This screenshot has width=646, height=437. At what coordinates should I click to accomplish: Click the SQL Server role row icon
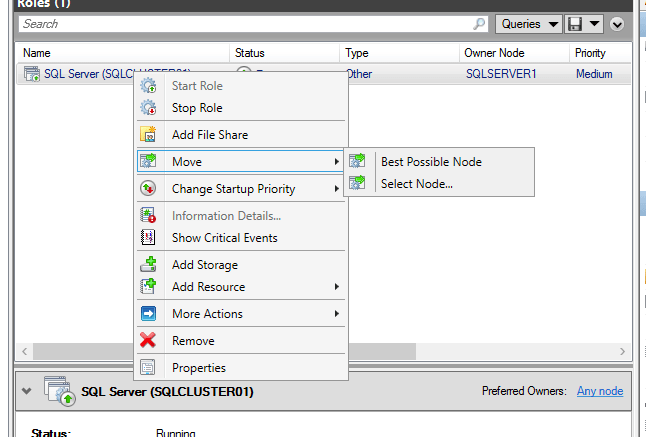coord(32,74)
